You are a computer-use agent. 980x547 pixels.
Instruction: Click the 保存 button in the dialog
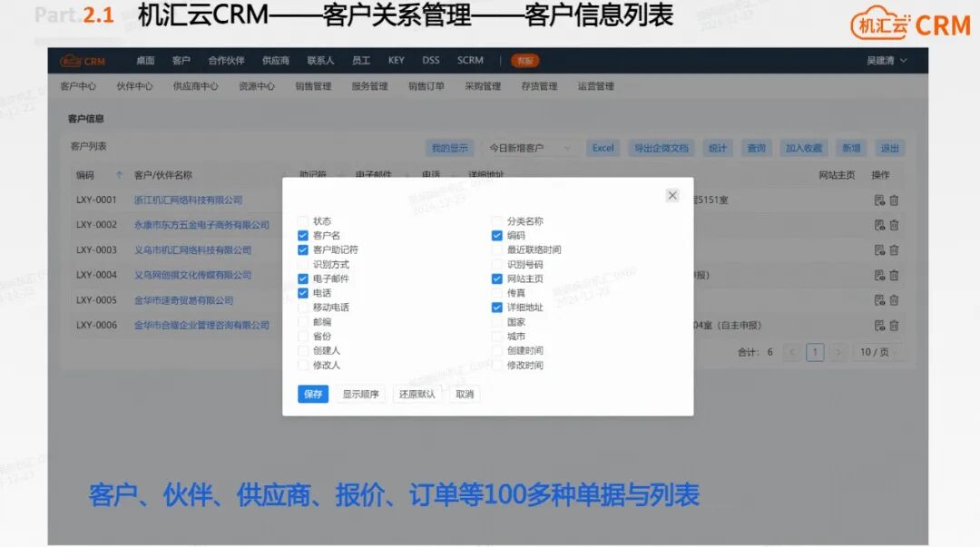click(312, 395)
